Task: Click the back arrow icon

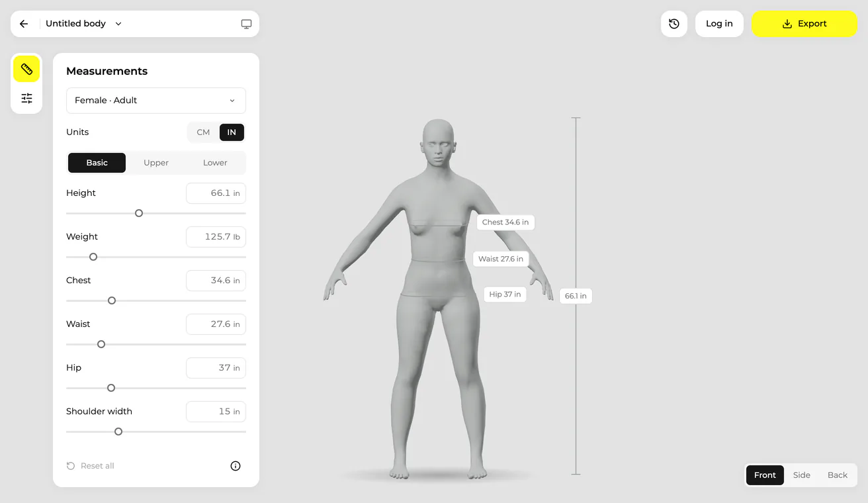Action: tap(24, 24)
